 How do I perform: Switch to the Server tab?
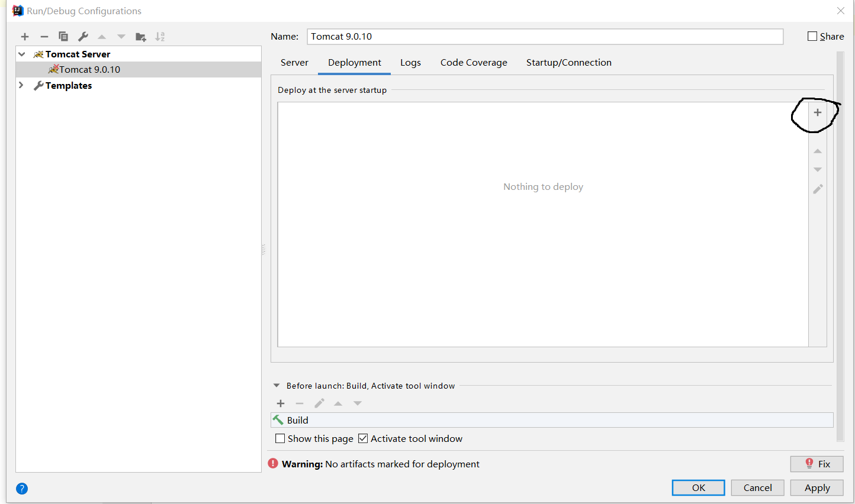294,63
